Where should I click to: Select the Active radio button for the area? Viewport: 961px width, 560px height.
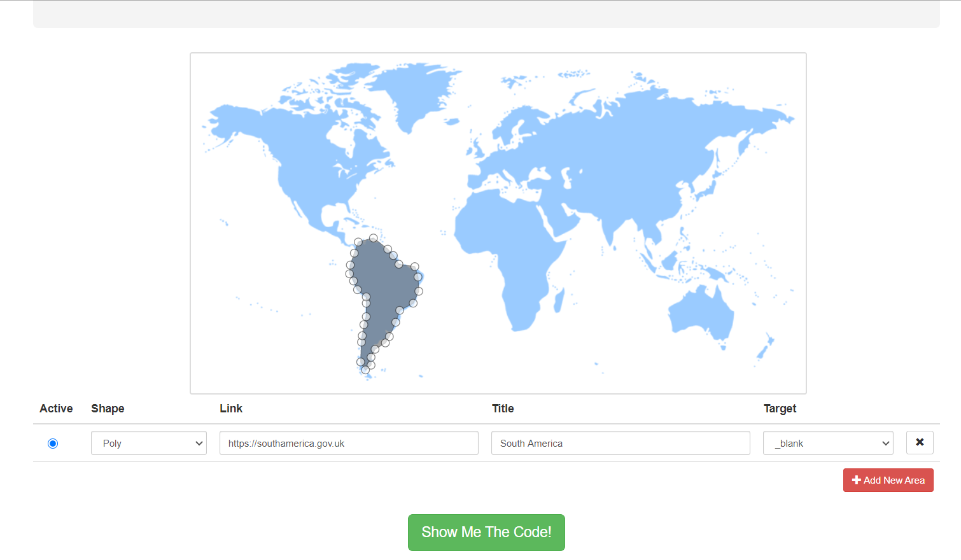coord(53,444)
